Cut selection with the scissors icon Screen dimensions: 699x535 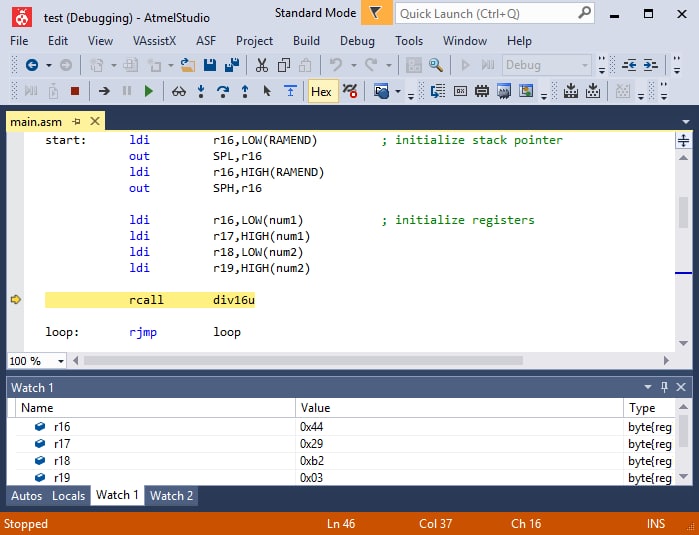pyautogui.click(x=262, y=66)
